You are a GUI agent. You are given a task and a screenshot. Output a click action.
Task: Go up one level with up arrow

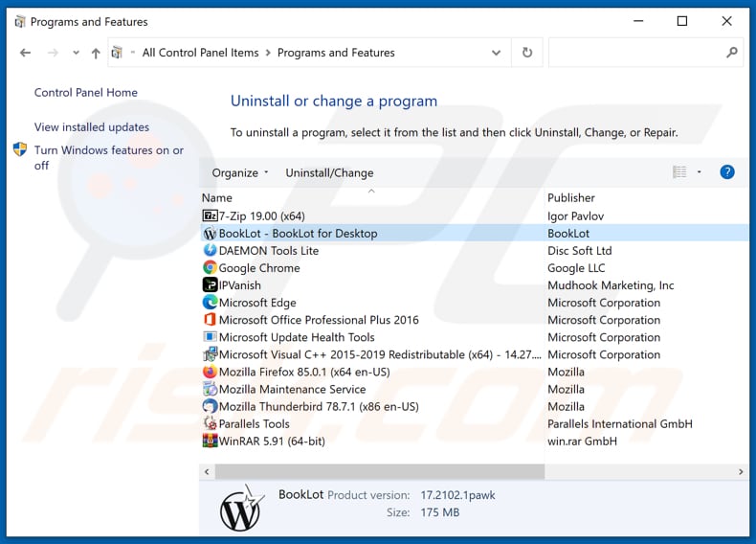click(96, 53)
